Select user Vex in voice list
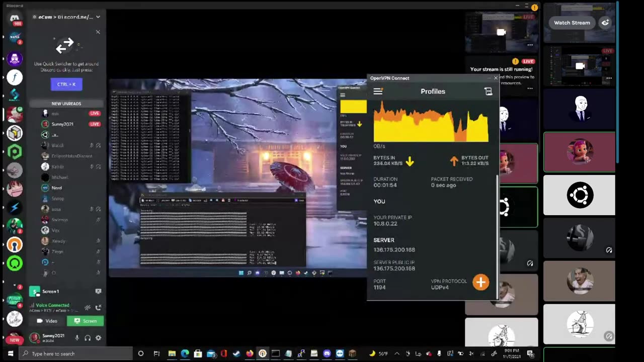 tap(55, 230)
